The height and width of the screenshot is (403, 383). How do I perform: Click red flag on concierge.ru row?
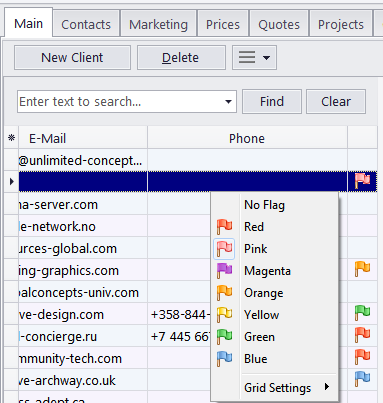click(362, 335)
